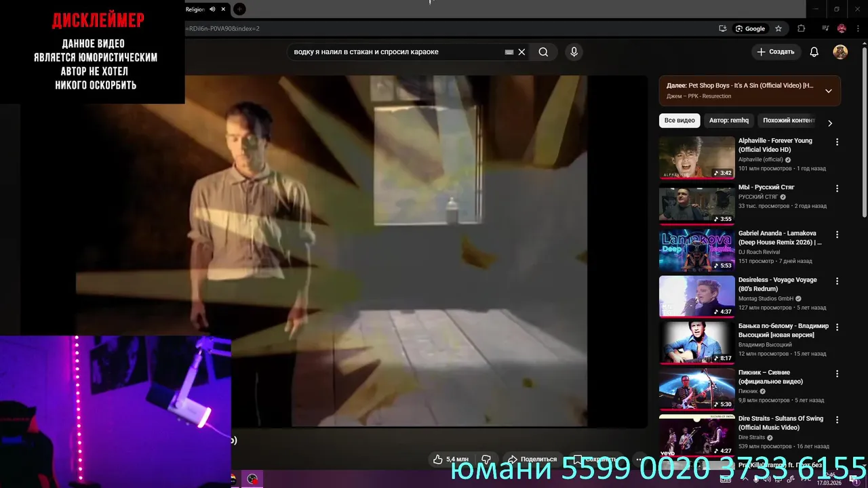Open Google Lens search button

(x=751, y=28)
